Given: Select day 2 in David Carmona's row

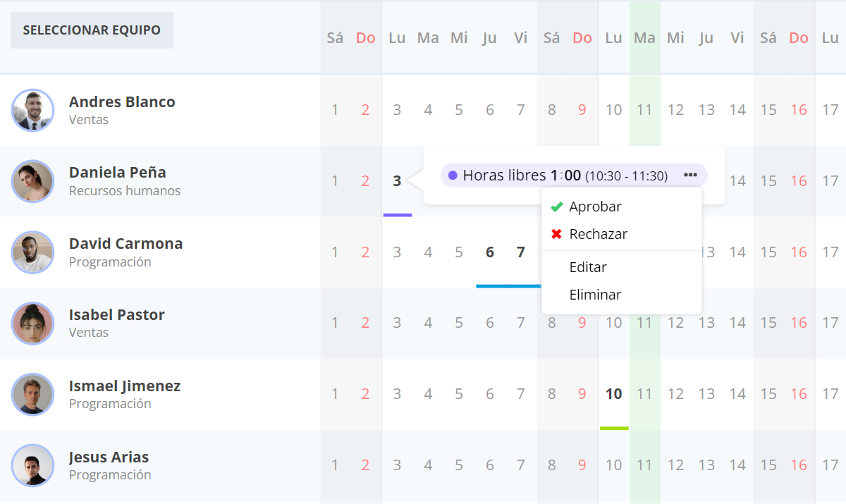Looking at the screenshot, I should pos(365,252).
